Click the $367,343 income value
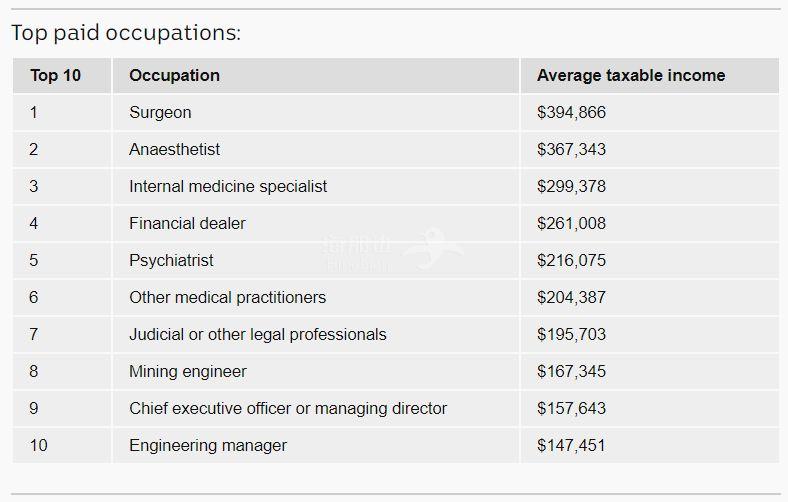788x502 pixels. tap(571, 150)
